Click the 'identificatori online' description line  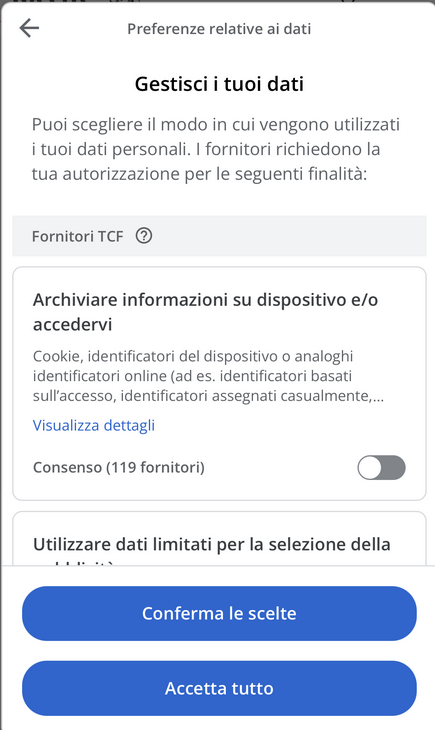coord(192,376)
